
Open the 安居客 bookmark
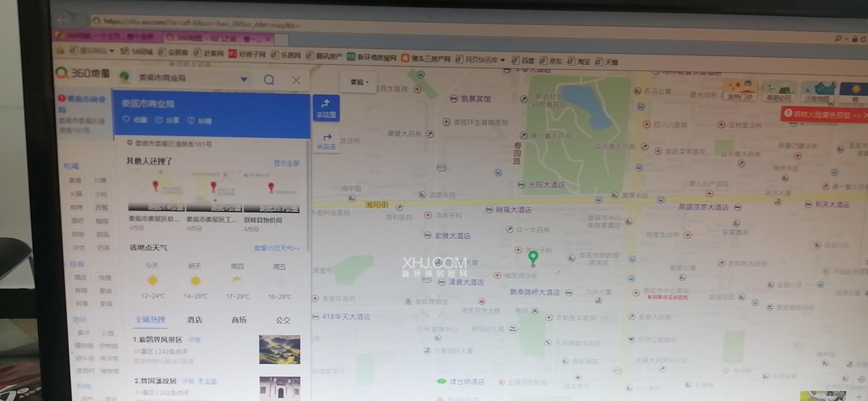(173, 53)
